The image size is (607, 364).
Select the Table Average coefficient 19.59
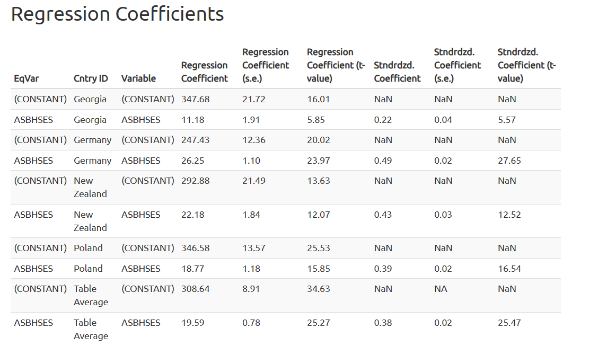[192, 323]
